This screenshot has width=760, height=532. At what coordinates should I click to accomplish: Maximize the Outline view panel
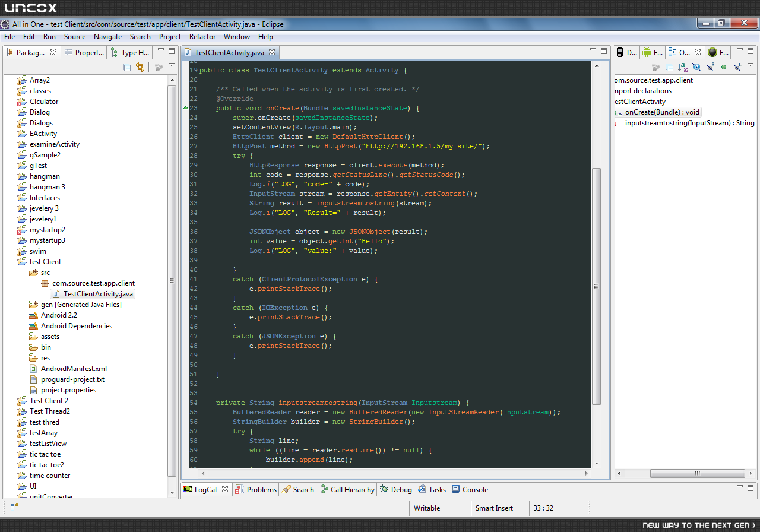(751, 51)
